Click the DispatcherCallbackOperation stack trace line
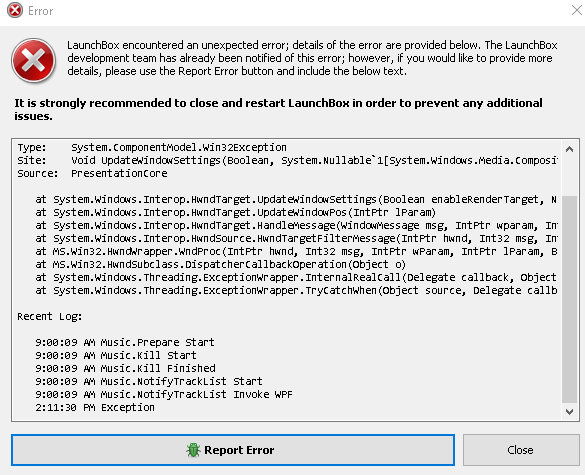Screen dimensions: 585x475 (220, 265)
